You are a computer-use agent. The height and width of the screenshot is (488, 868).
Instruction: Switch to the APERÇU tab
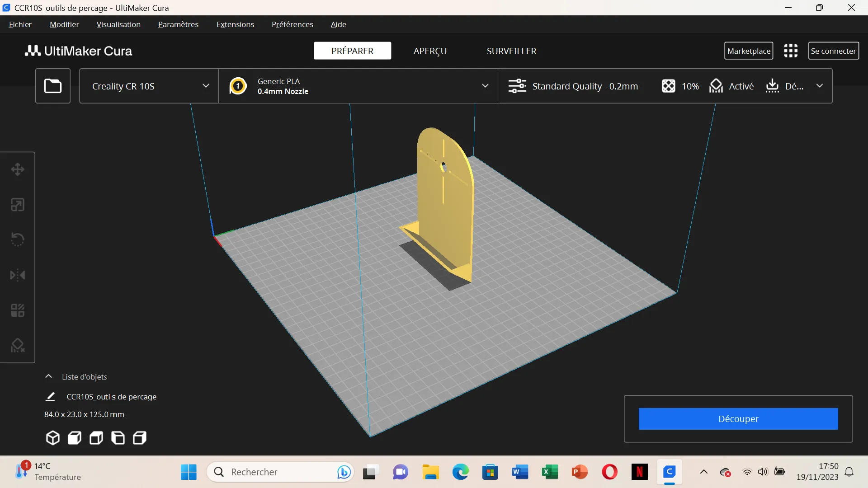click(x=429, y=51)
